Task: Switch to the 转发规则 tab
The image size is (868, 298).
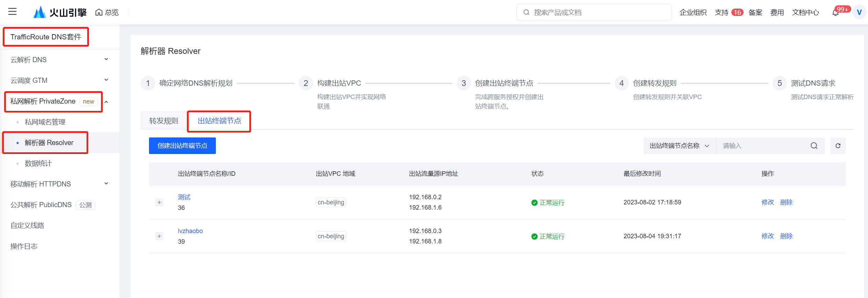Action: click(164, 121)
